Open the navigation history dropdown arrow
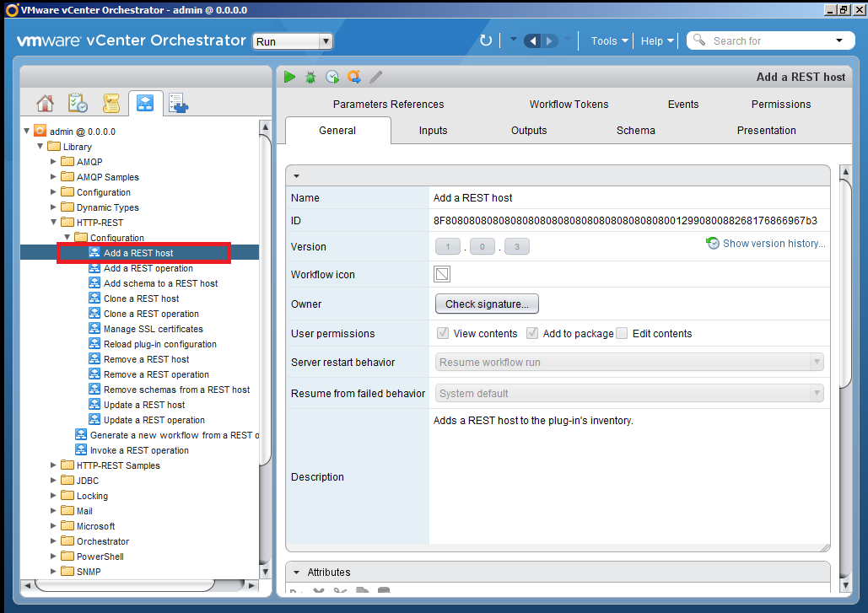The image size is (868, 613). (513, 40)
